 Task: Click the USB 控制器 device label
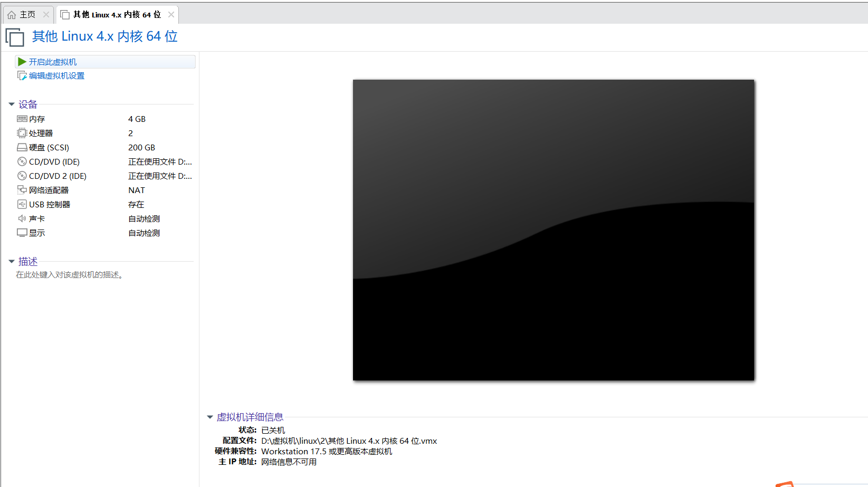point(50,205)
